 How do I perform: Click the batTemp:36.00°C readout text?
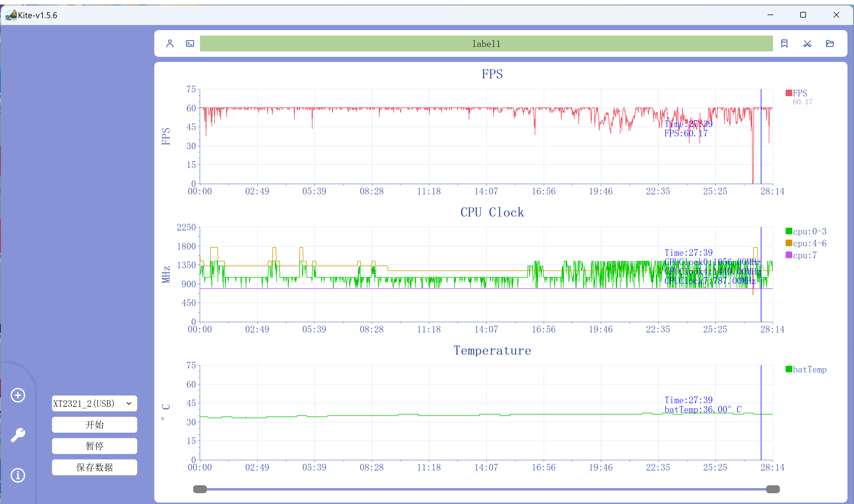(703, 410)
